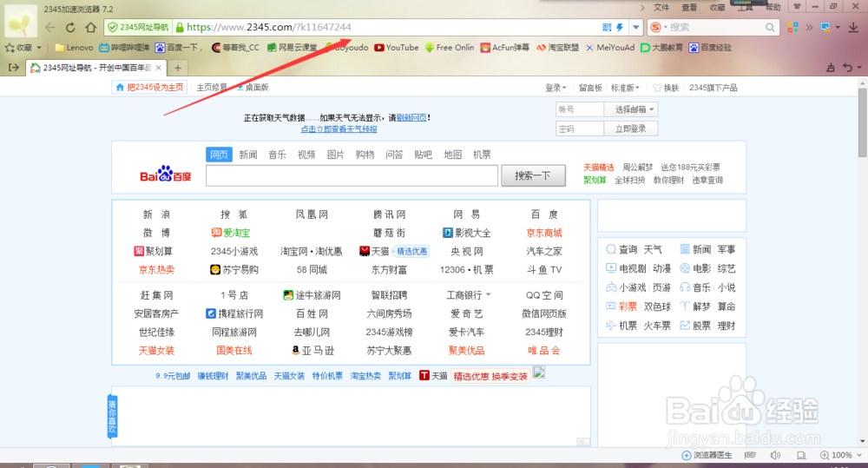Click the speaker mute icon in status bar
868x468 pixels.
coord(775,455)
